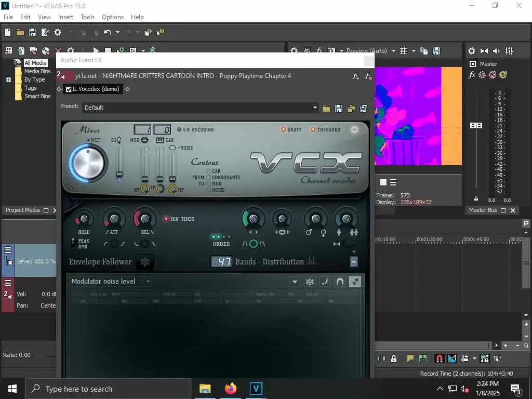Image resolution: width=532 pixels, height=399 pixels.
Task: Save preset with floppy icon in FX window
Action: pyautogui.click(x=339, y=109)
